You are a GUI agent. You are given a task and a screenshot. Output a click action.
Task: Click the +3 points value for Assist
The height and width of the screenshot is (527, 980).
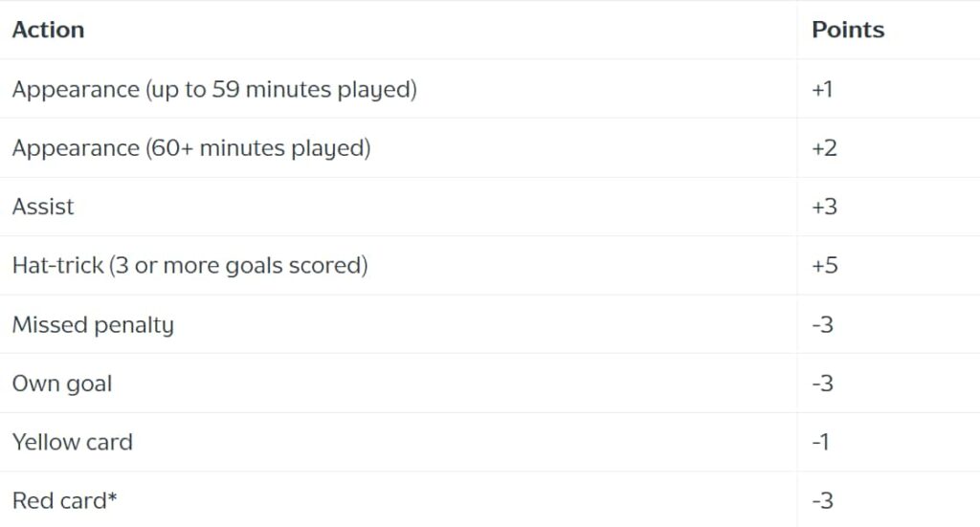point(824,207)
